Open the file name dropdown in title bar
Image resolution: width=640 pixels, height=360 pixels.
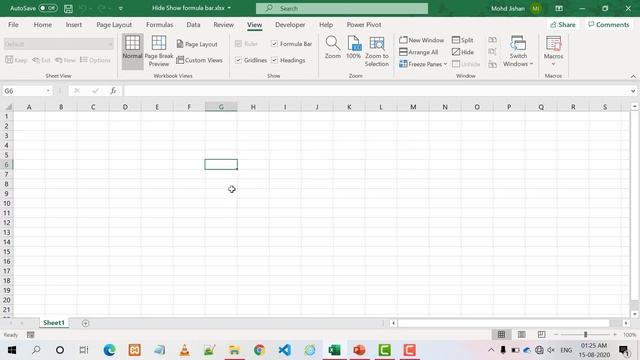(229, 8)
